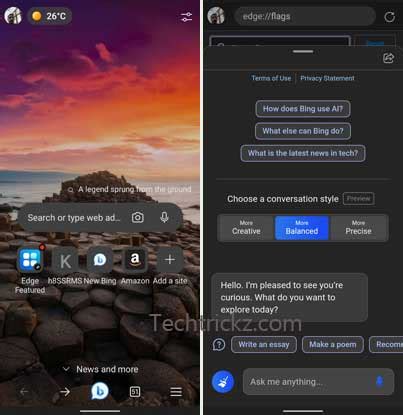403x415 pixels.
Task: Start voice search with microphone icon
Action: point(164,218)
